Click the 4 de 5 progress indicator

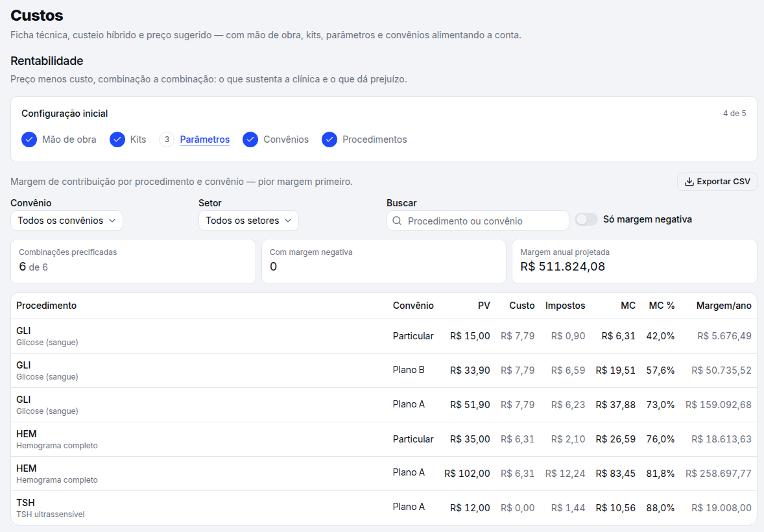coord(734,114)
